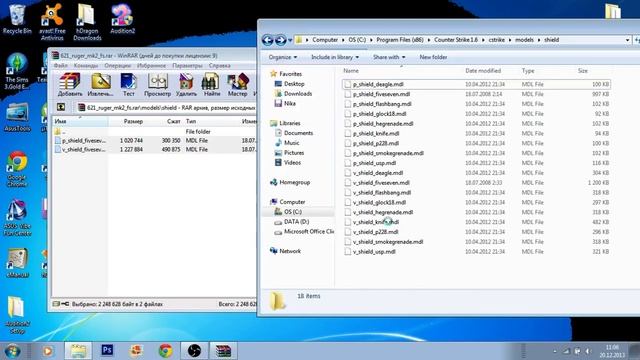This screenshot has width=640, height=360.
Task: Open the Команды menu in WinRAR
Action: point(86,66)
